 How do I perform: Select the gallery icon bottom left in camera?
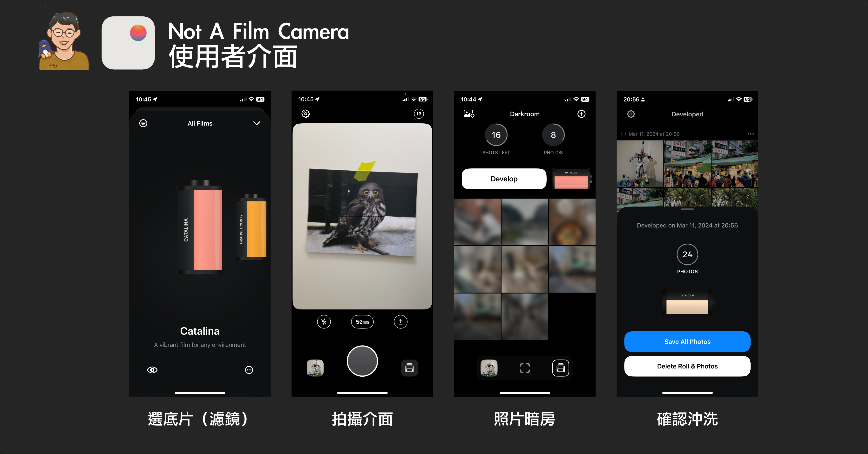[x=315, y=365]
